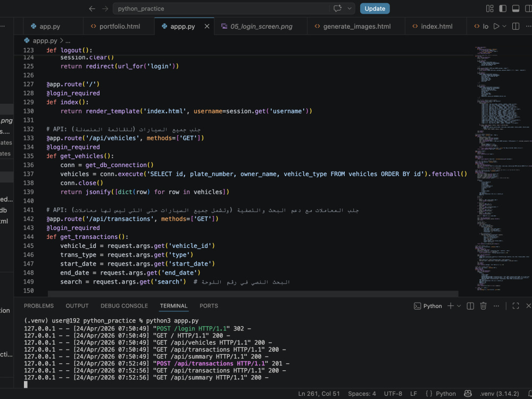This screenshot has width=532, height=399.
Task: Click line number 137 in the gutter
Action: pyautogui.click(x=29, y=174)
